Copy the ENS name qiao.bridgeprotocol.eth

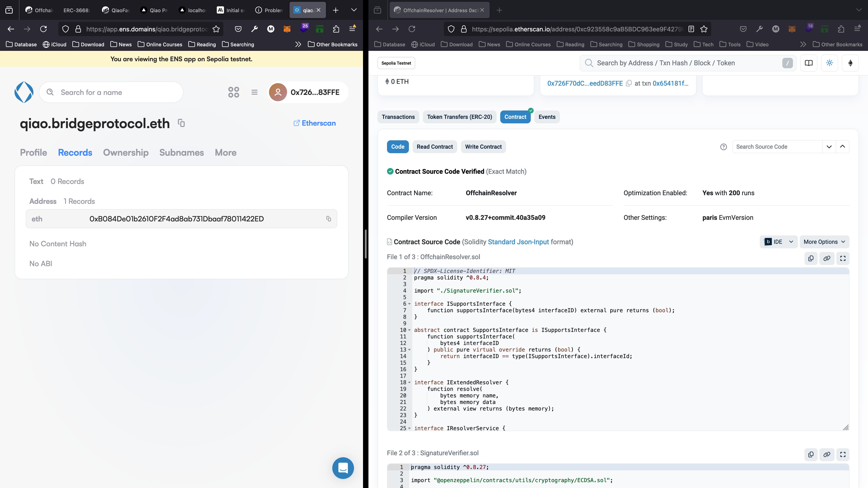coord(181,123)
